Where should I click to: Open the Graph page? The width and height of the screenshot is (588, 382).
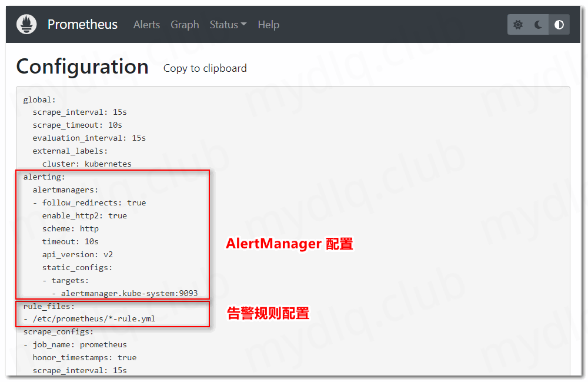point(185,25)
